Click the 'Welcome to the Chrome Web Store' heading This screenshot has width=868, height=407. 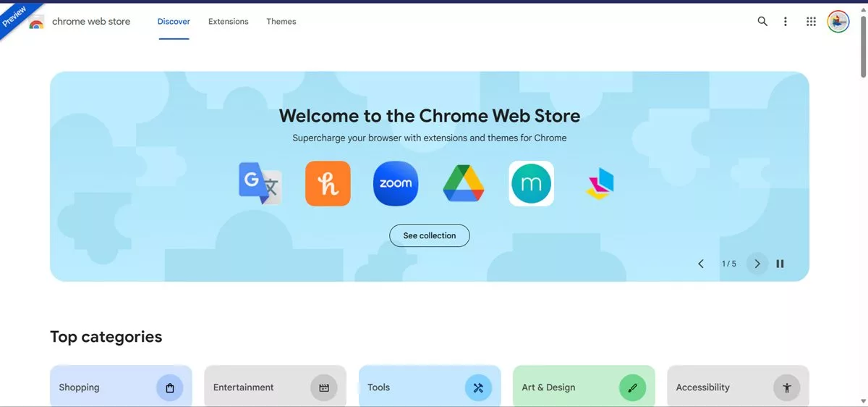pos(430,116)
